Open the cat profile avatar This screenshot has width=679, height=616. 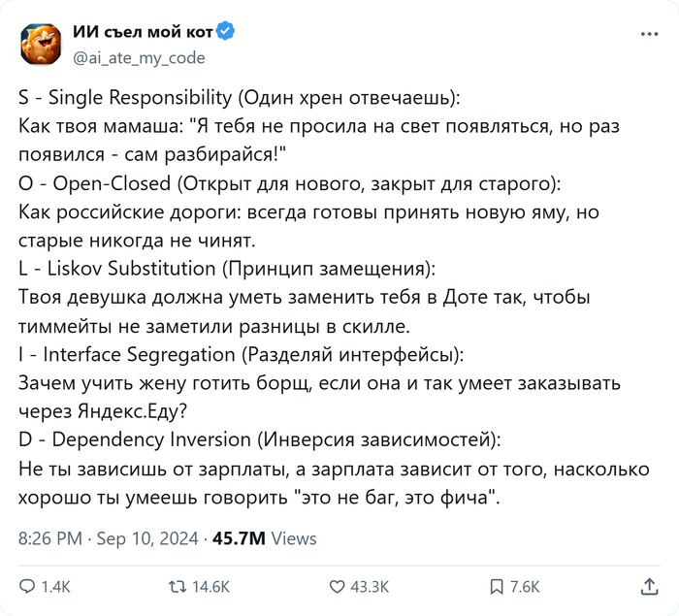point(41,45)
